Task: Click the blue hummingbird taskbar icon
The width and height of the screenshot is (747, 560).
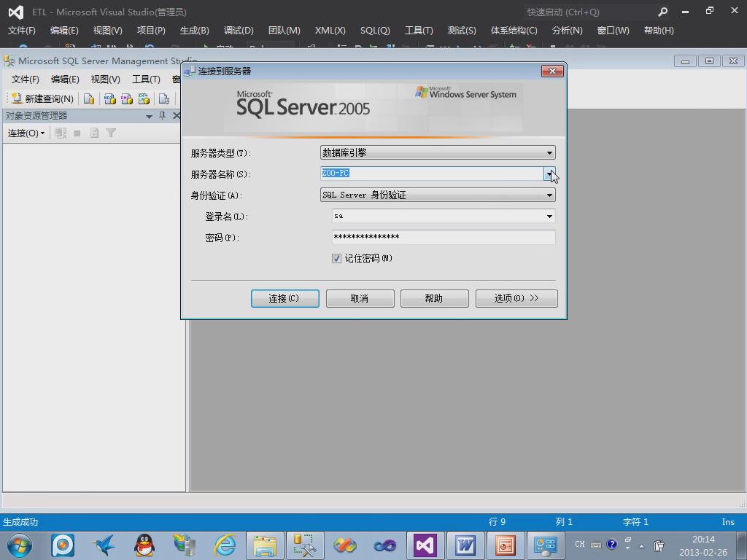Action: tap(104, 545)
